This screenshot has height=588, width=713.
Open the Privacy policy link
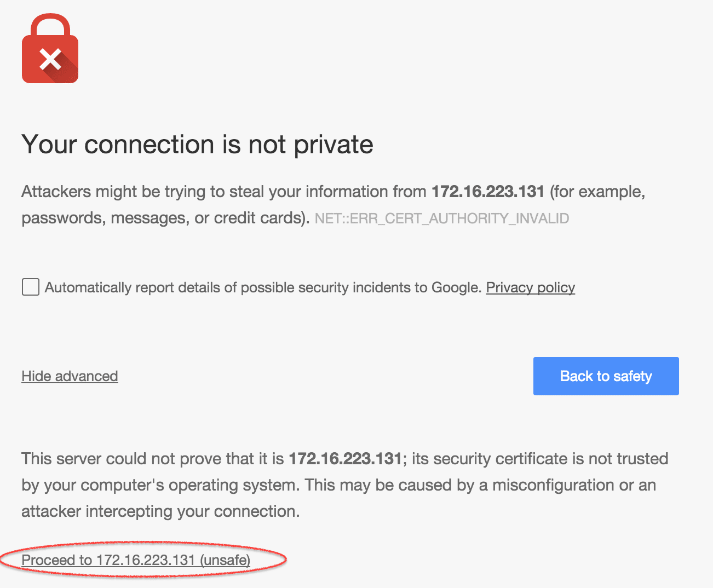[530, 287]
